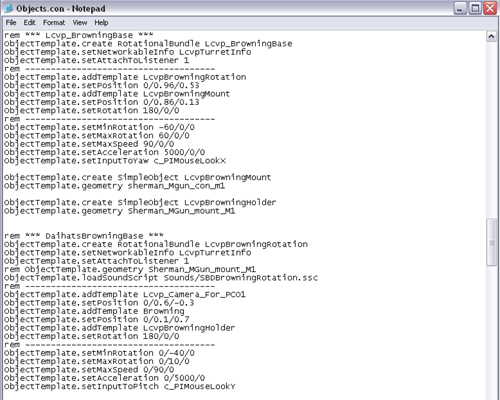Open the View menu
This screenshot has height=400, width=500.
(80, 23)
